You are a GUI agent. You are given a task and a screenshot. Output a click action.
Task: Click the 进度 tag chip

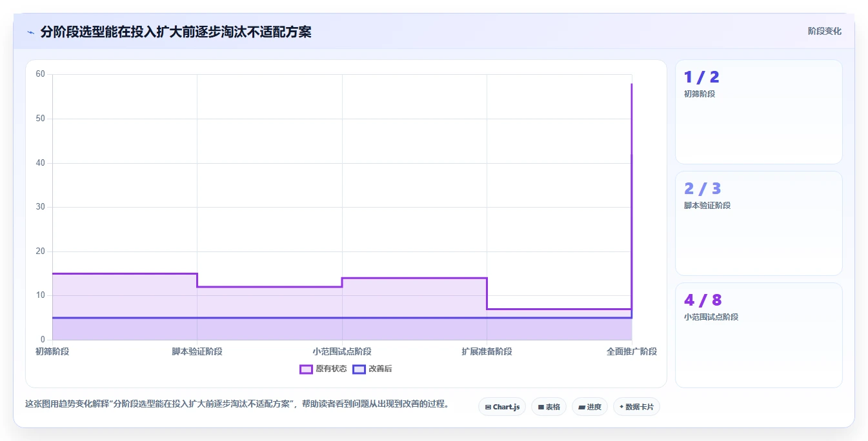[590, 407]
